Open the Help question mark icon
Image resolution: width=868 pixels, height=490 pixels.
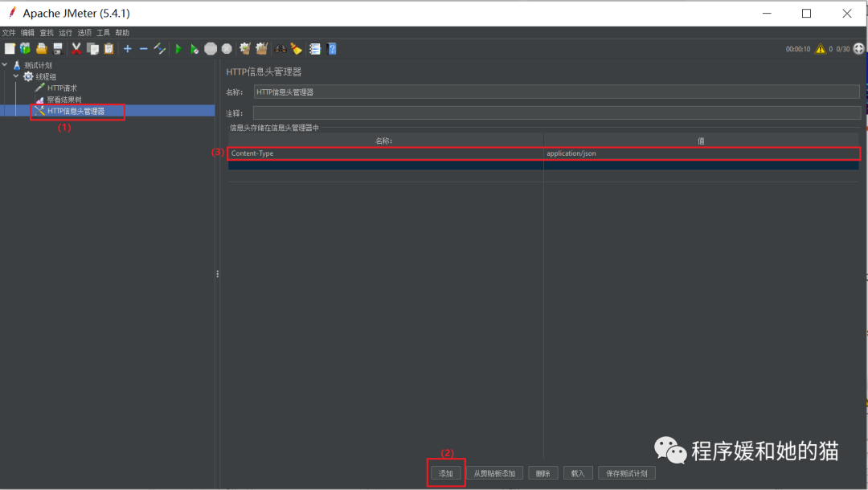332,49
